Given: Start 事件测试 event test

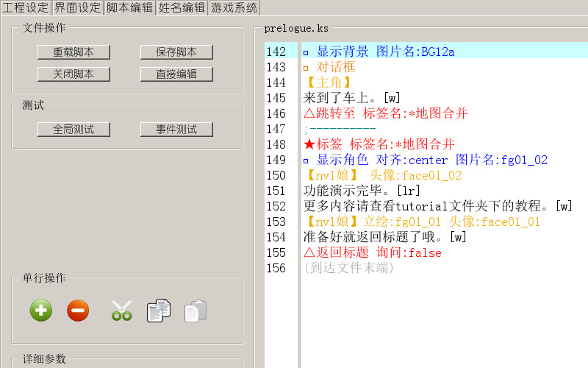Looking at the screenshot, I should tap(176, 130).
